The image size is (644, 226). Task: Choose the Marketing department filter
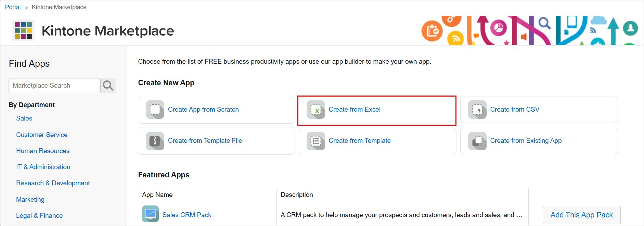click(30, 200)
